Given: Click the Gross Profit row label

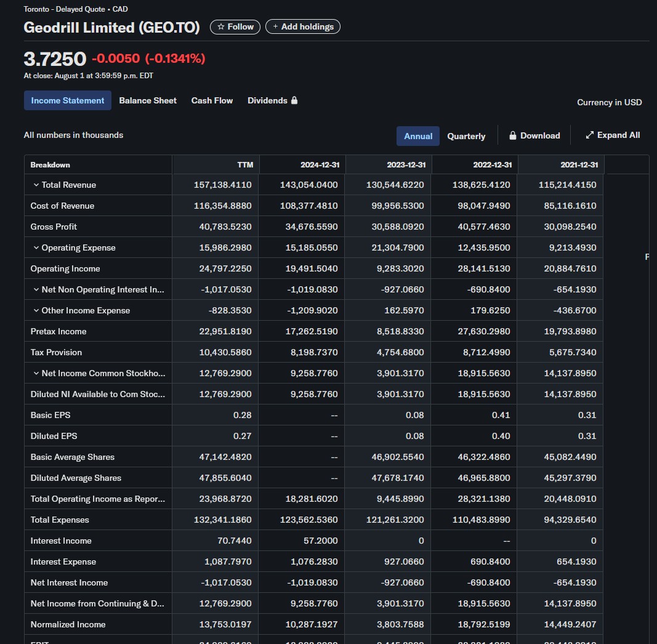Looking at the screenshot, I should coord(54,227).
